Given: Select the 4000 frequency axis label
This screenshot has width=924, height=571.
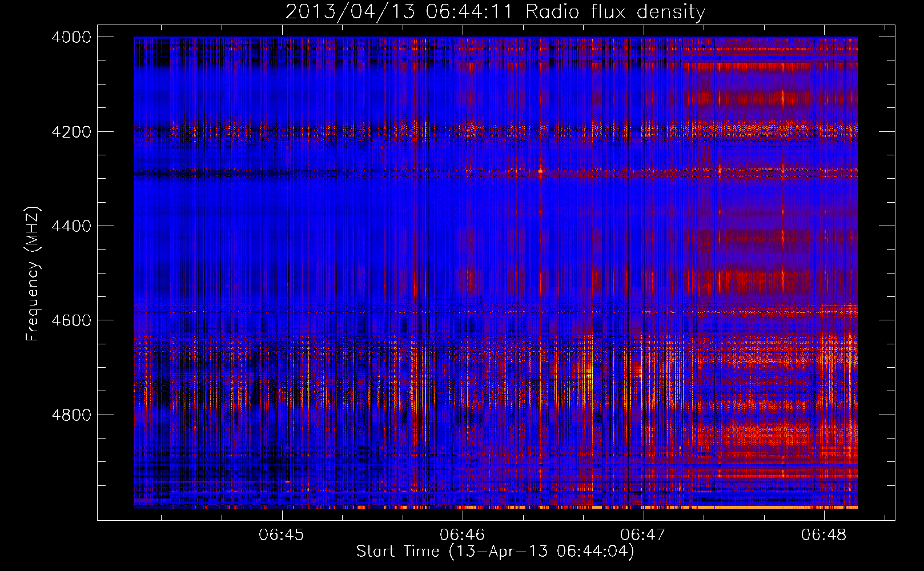Looking at the screenshot, I should [x=71, y=37].
